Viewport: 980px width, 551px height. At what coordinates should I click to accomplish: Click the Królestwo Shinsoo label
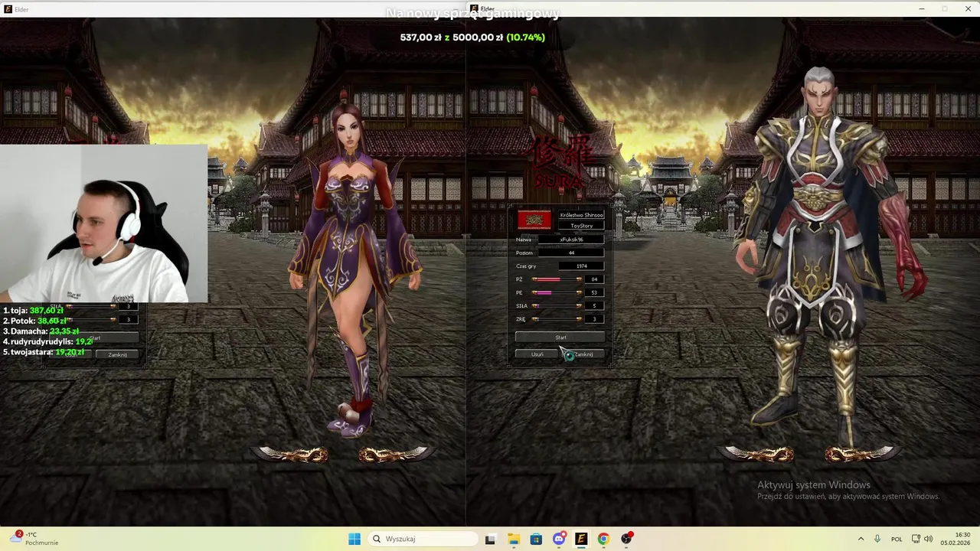click(x=582, y=215)
